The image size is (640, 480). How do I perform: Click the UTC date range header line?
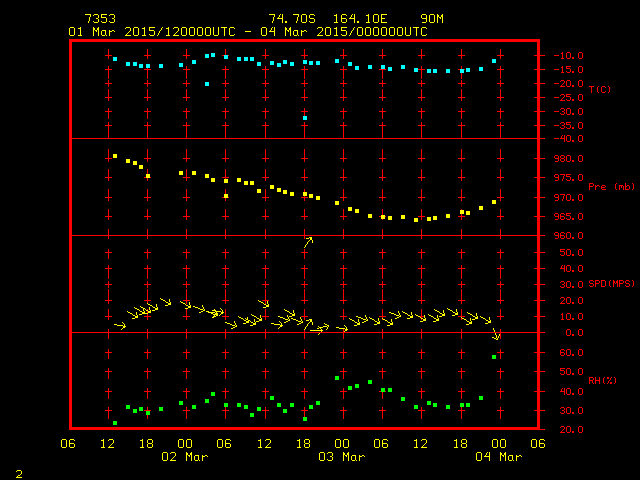coord(247,31)
